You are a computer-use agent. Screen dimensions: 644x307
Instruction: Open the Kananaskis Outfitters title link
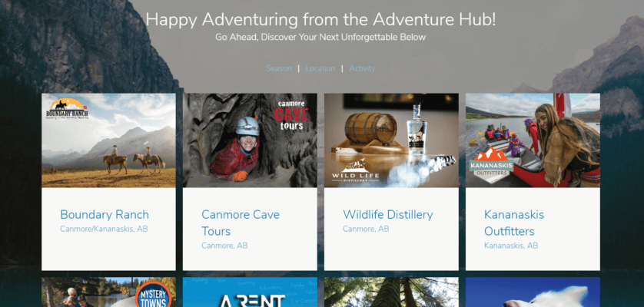click(x=514, y=223)
